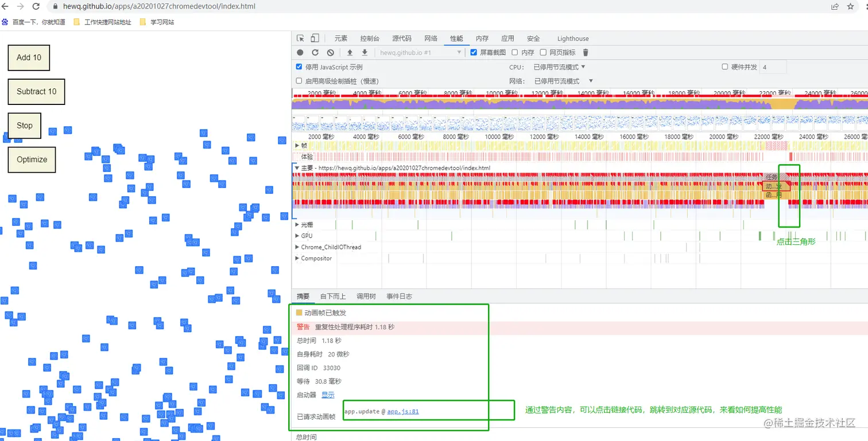Expand the 光栅 track
This screenshot has height=441, width=868.
pyautogui.click(x=297, y=224)
